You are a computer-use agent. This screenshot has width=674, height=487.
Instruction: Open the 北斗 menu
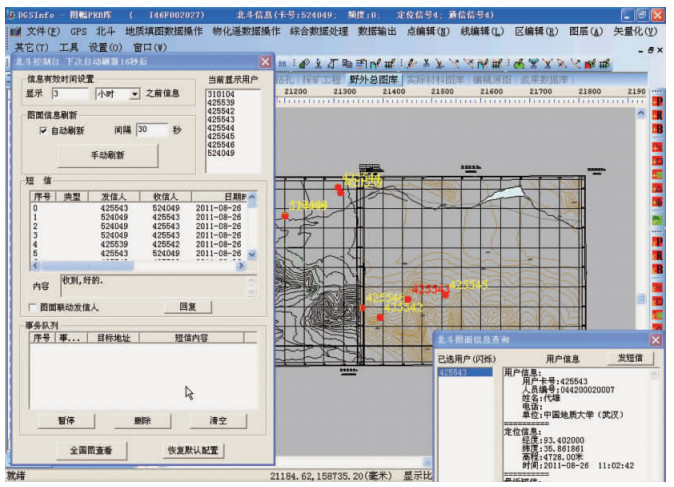pos(105,32)
